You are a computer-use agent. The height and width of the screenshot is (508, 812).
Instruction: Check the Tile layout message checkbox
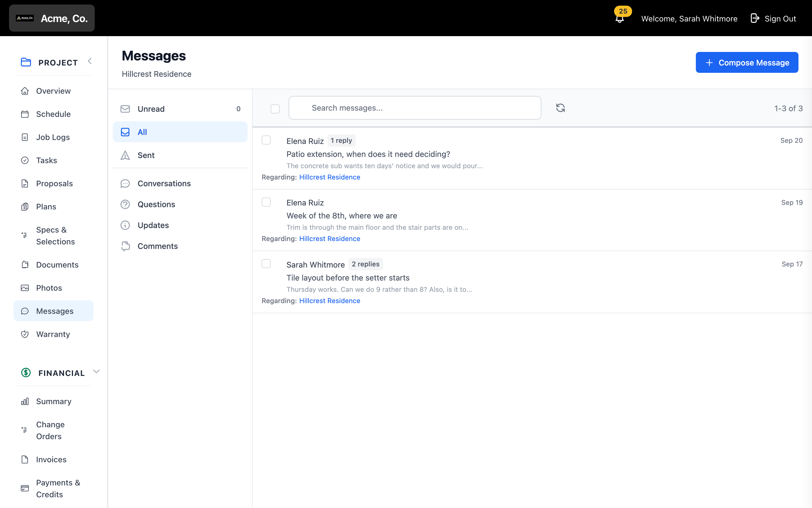266,264
